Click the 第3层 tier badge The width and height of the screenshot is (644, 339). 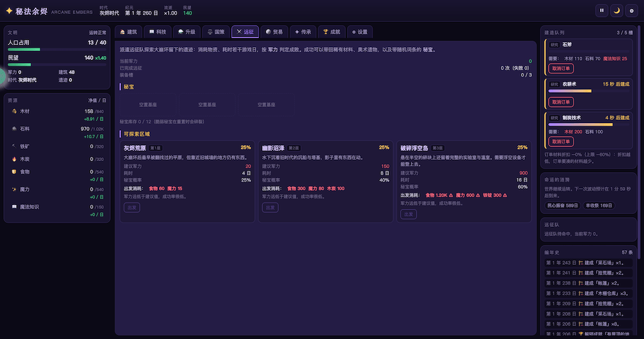pyautogui.click(x=437, y=148)
